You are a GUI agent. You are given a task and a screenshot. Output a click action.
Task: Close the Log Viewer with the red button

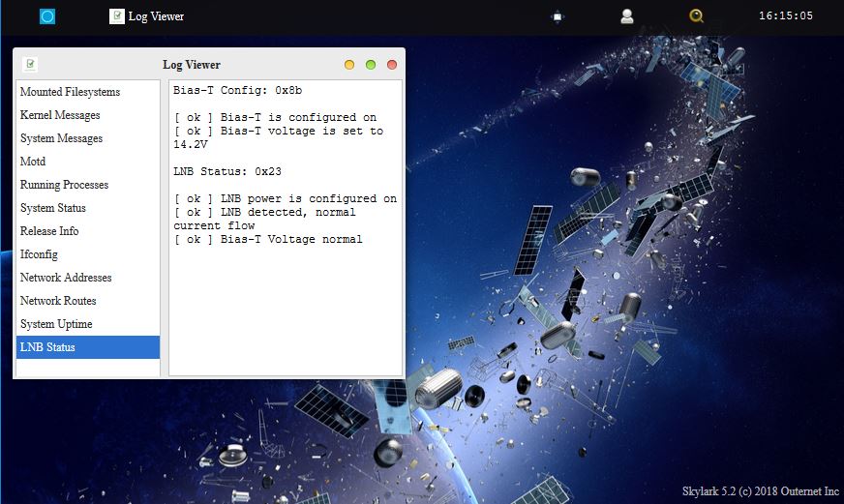click(392, 65)
